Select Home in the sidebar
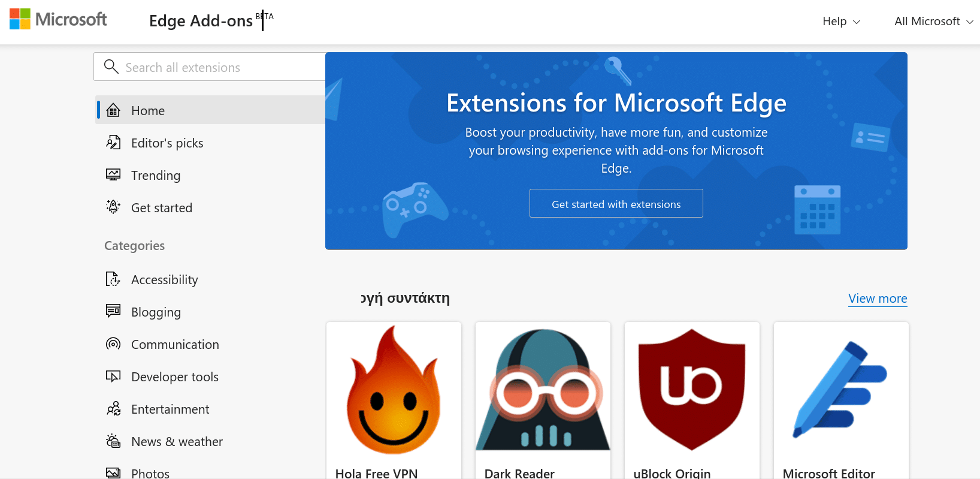This screenshot has width=980, height=479. point(210,110)
